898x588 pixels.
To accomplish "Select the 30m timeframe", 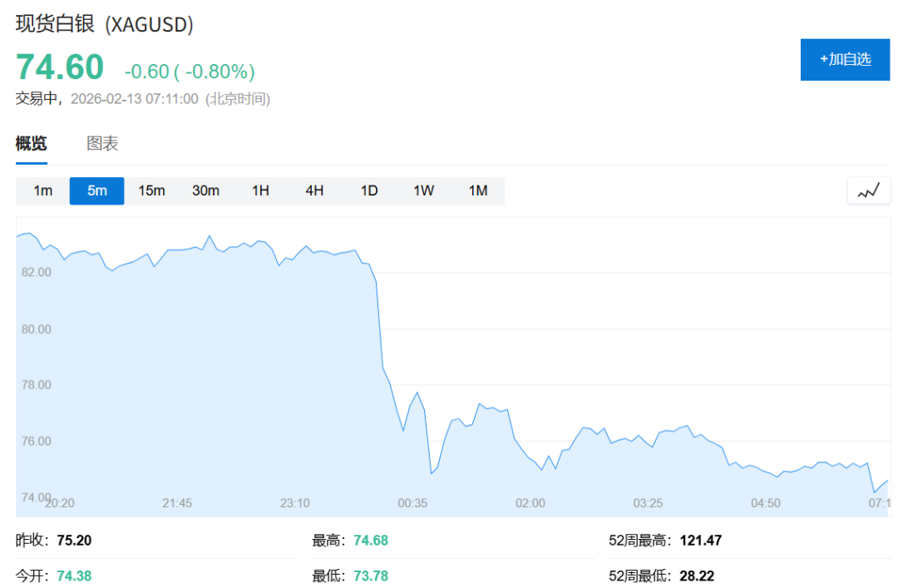I will tap(205, 190).
